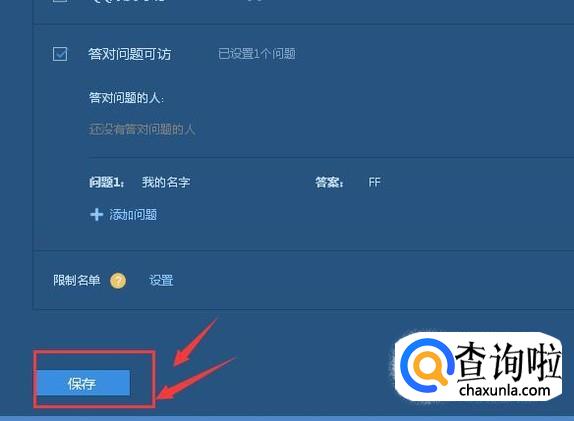Click the 限制名单 label
The height and width of the screenshot is (421, 574).
(x=77, y=280)
